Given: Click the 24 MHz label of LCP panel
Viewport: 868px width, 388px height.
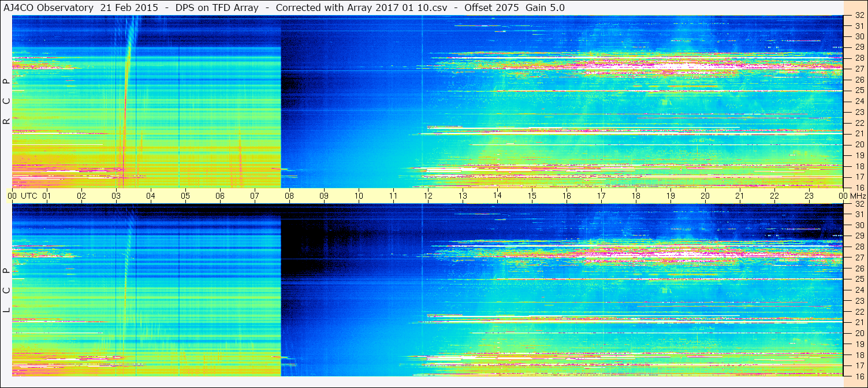Looking at the screenshot, I should 859,290.
